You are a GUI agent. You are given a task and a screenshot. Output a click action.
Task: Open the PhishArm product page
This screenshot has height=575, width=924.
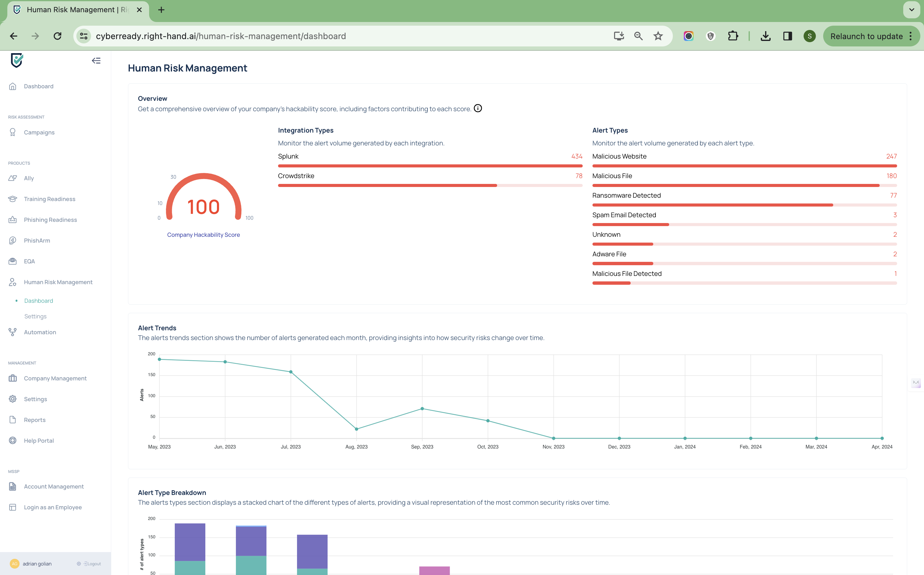(37, 241)
